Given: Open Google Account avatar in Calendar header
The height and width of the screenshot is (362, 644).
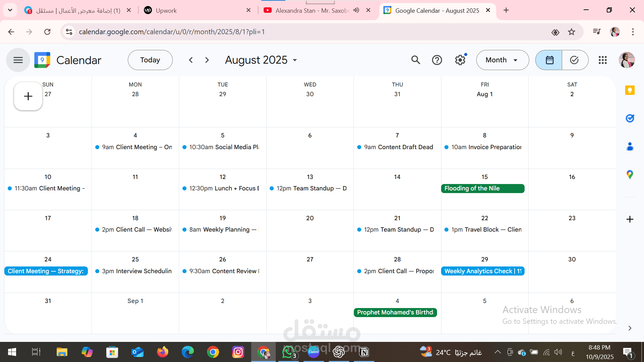Looking at the screenshot, I should click(627, 60).
